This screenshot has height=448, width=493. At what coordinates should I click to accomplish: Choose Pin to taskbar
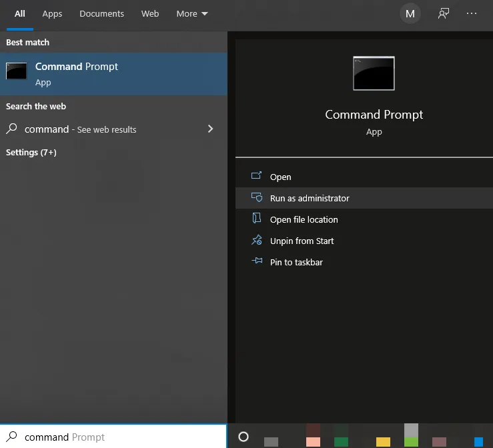[x=364, y=262]
